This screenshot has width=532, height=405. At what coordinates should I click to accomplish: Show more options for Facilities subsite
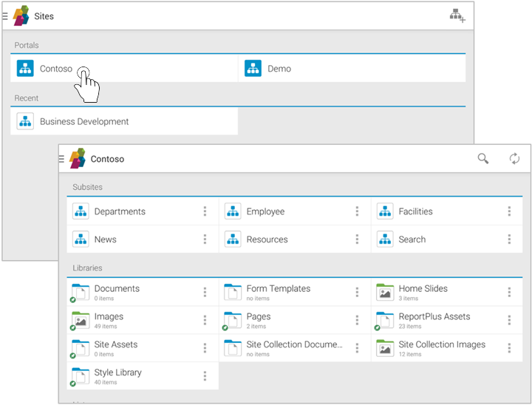coord(509,211)
